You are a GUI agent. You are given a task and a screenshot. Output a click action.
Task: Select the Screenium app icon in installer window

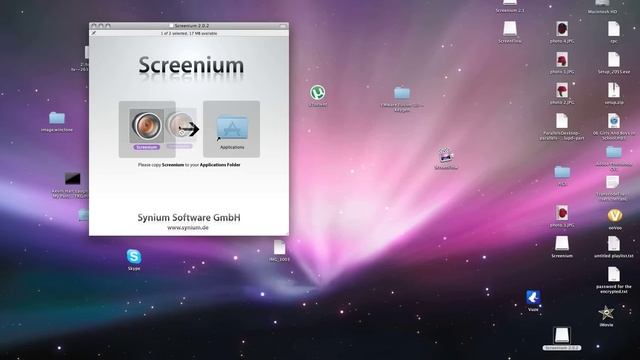pyautogui.click(x=147, y=125)
